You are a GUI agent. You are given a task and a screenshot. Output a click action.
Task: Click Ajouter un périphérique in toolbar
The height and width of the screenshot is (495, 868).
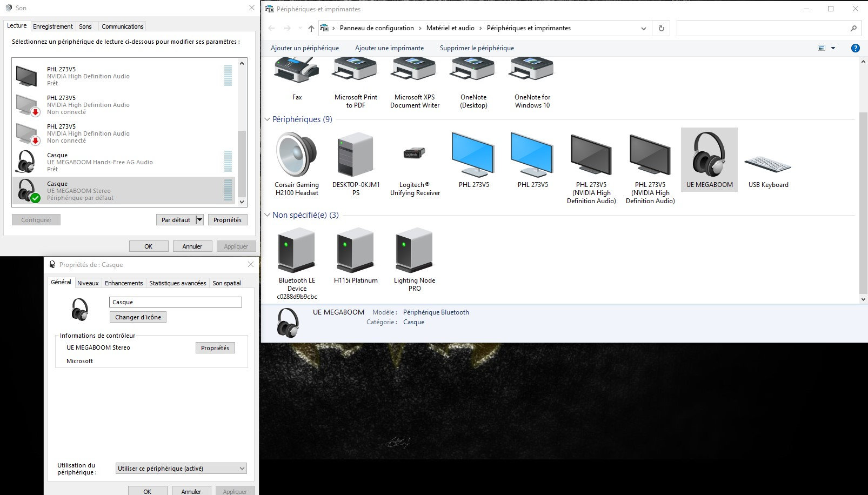pyautogui.click(x=305, y=48)
